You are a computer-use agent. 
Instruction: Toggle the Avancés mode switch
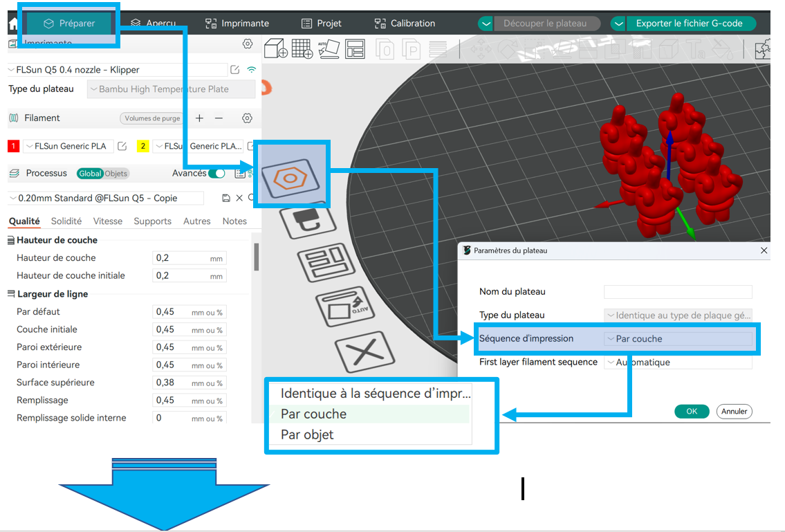coord(216,174)
